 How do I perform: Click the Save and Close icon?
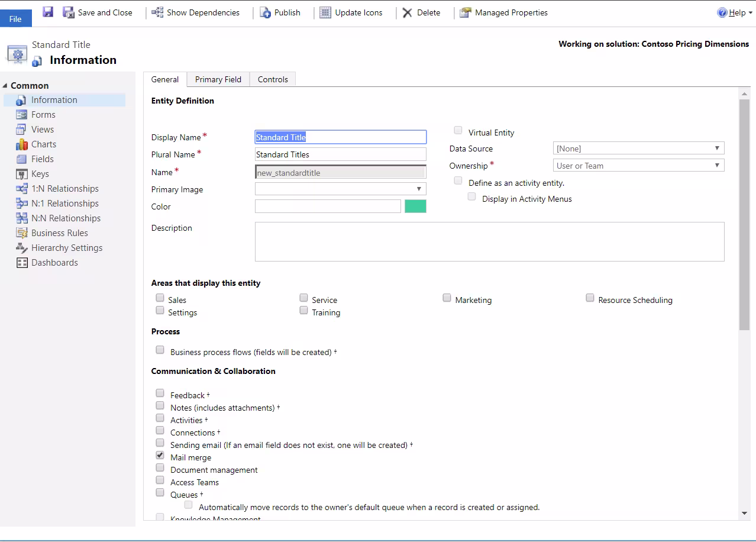69,12
